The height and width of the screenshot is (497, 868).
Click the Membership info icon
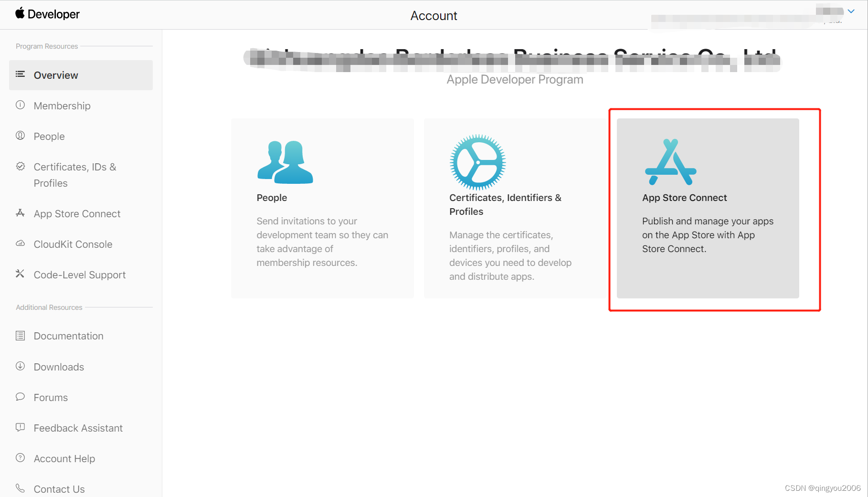pos(20,105)
